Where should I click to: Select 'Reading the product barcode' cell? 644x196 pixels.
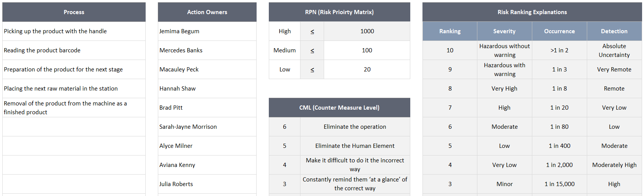(74, 50)
